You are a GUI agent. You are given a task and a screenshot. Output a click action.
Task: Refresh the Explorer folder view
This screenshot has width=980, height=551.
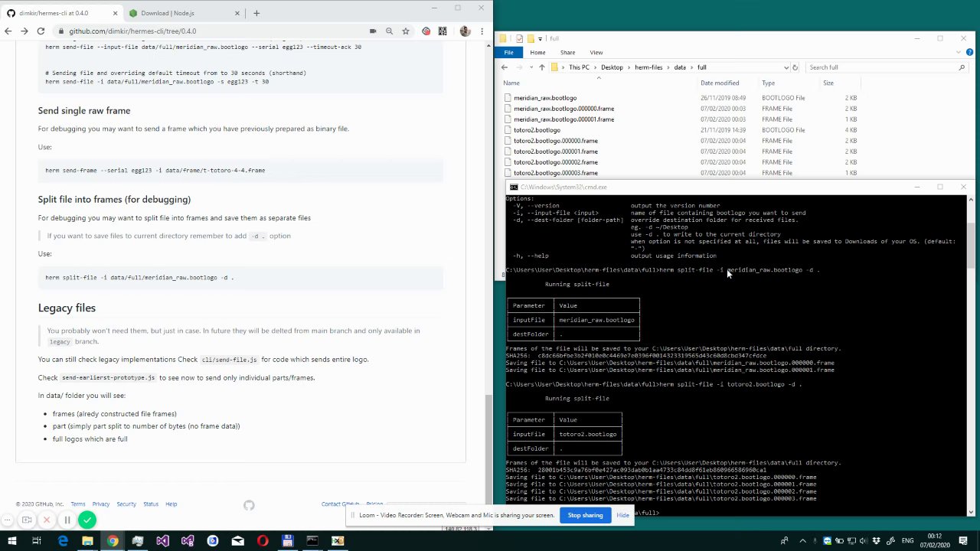(x=795, y=67)
